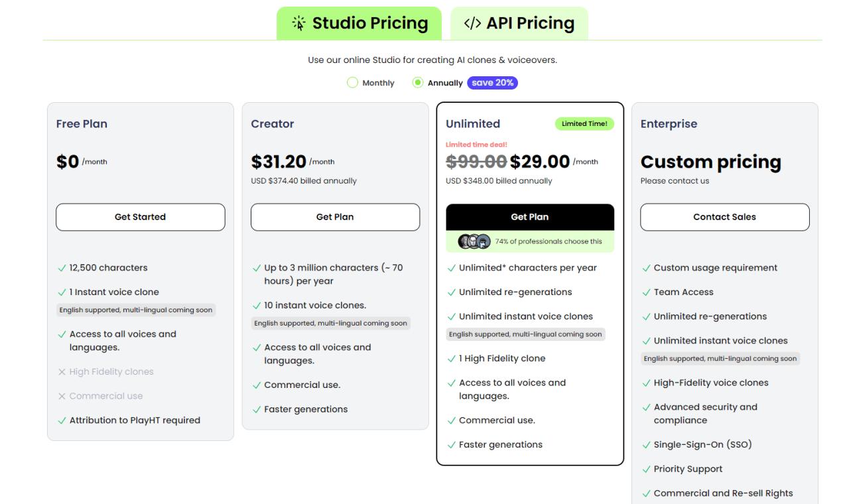The width and height of the screenshot is (849, 504).
Task: Click the code brackets icon in API Pricing
Action: click(x=472, y=24)
